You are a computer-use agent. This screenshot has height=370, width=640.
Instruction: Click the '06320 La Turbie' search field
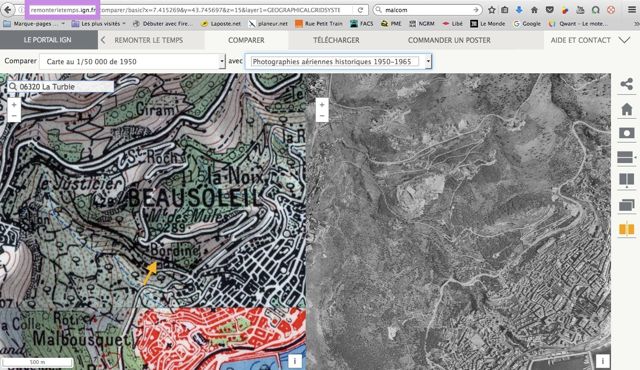(61, 86)
